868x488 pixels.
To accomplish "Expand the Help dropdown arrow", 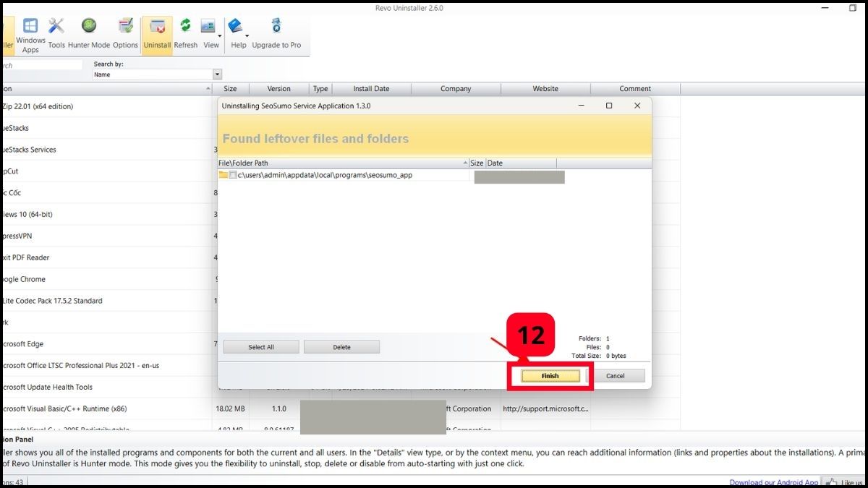I will click(x=247, y=35).
